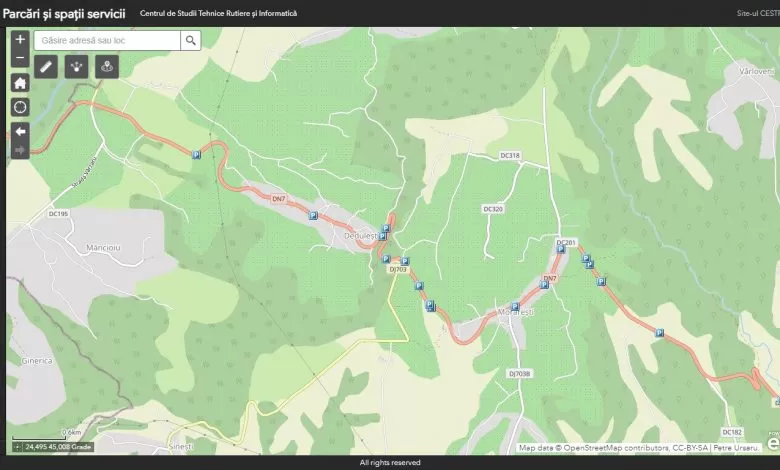
Task: Click the All rights reserved footer text
Action: tap(390, 463)
